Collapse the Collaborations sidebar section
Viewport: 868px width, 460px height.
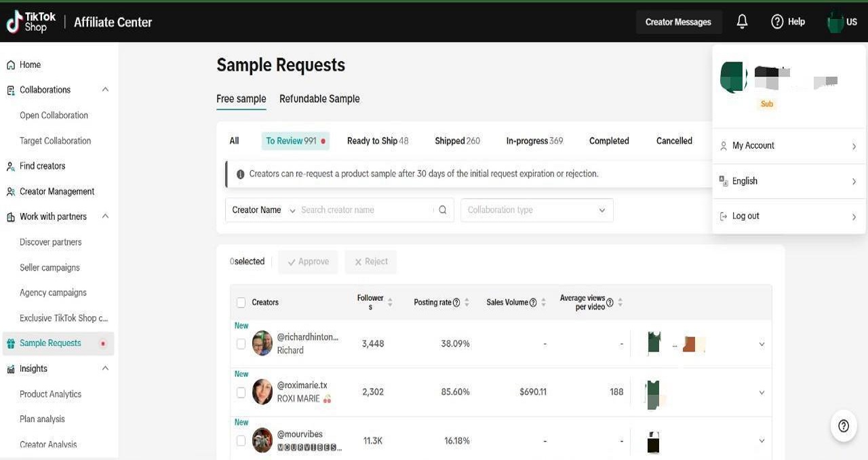coord(105,90)
